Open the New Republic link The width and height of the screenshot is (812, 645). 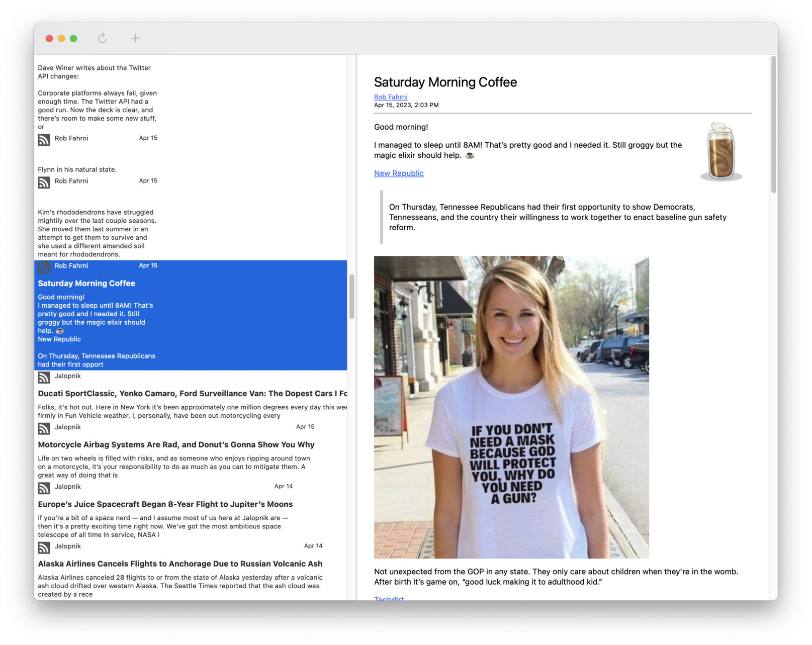399,173
